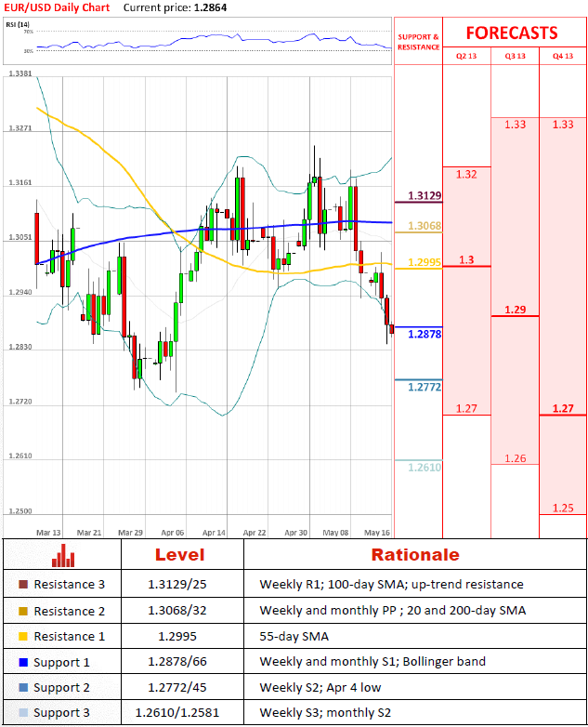
Task: Click the Resistance 2 tan color swatch
Action: pyautogui.click(x=23, y=611)
